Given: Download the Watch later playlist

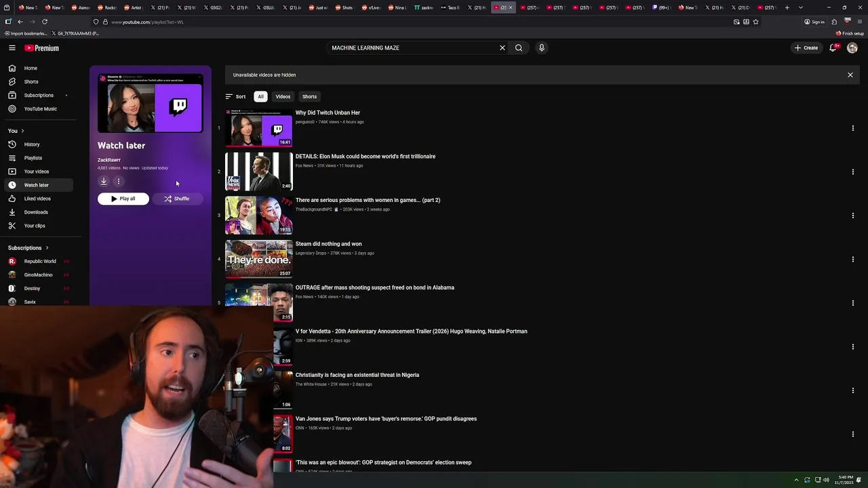Looking at the screenshot, I should pos(104,181).
